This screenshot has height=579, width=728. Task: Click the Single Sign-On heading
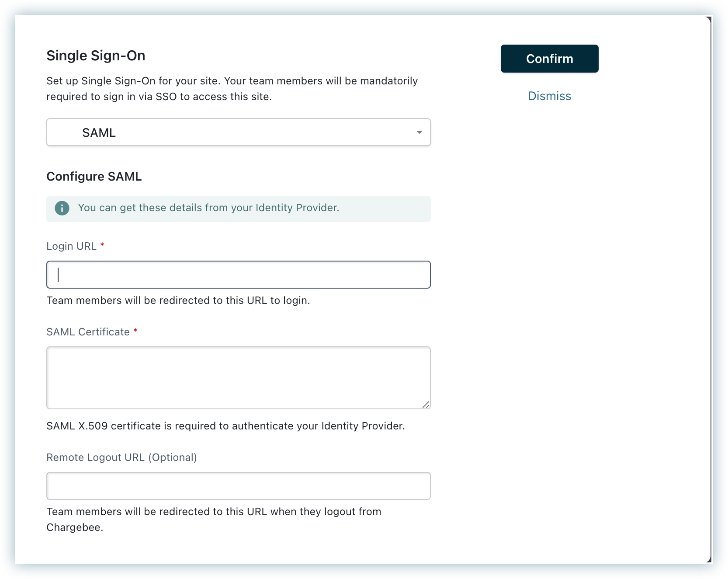[x=96, y=56]
